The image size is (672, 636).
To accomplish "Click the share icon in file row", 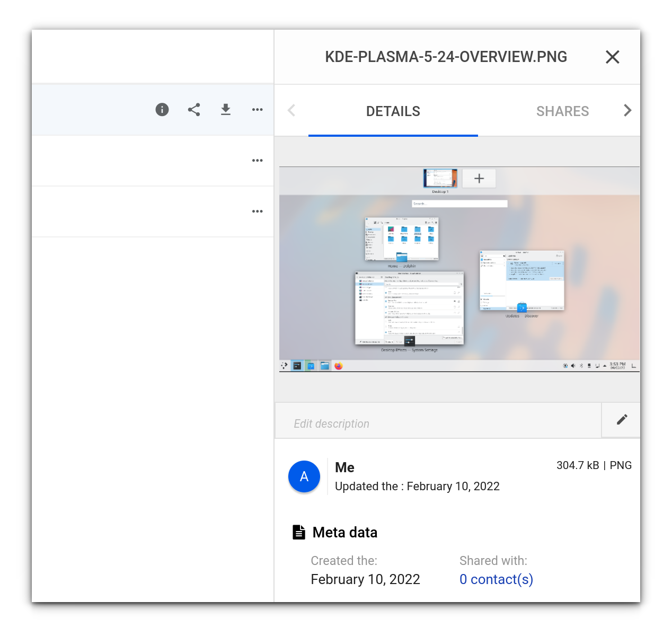I will coord(194,110).
